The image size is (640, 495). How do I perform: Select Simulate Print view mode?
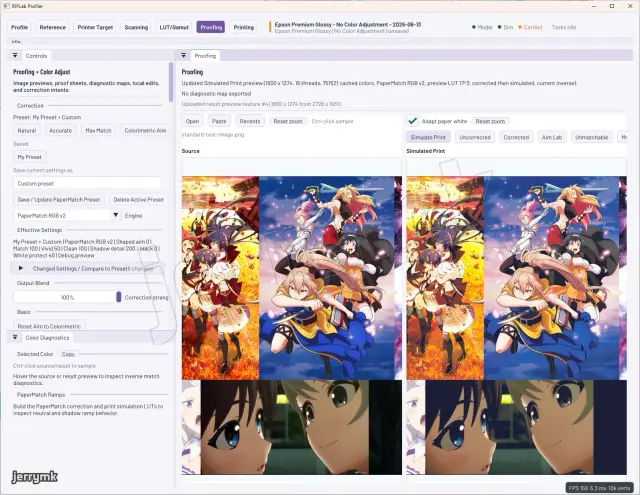pos(428,137)
